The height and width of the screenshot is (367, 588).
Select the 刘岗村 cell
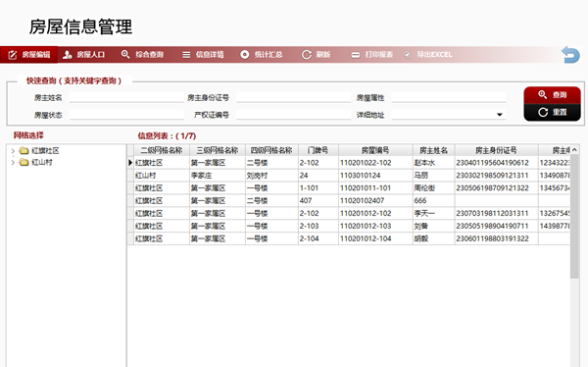(271, 176)
